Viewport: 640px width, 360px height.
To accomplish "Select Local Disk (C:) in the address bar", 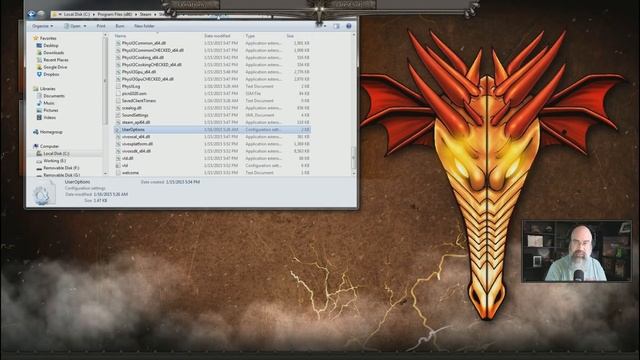I will 77,14.
